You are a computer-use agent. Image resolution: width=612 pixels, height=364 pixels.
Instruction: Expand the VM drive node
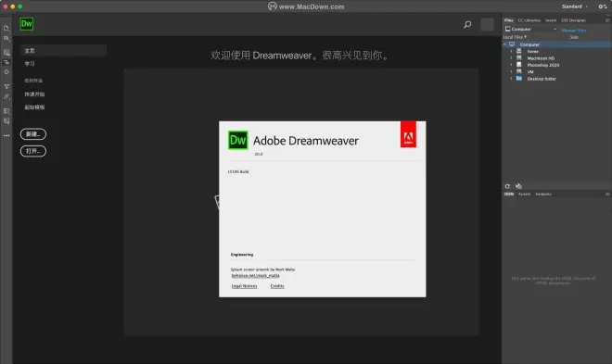click(511, 71)
